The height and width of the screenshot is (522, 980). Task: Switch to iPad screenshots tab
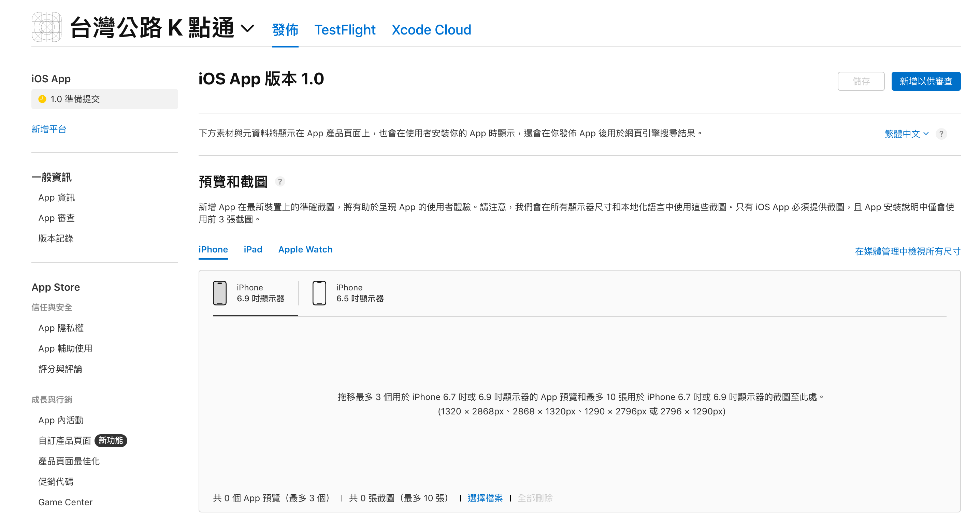pos(253,249)
